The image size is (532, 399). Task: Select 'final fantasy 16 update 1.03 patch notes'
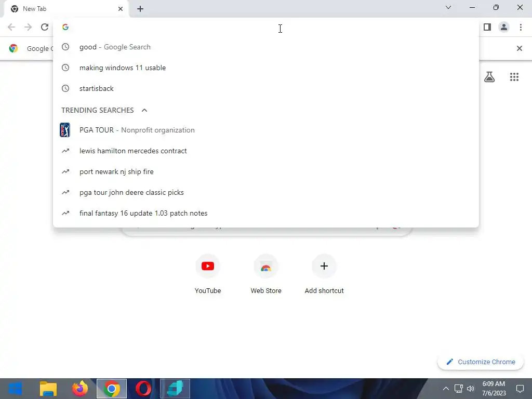click(266, 213)
